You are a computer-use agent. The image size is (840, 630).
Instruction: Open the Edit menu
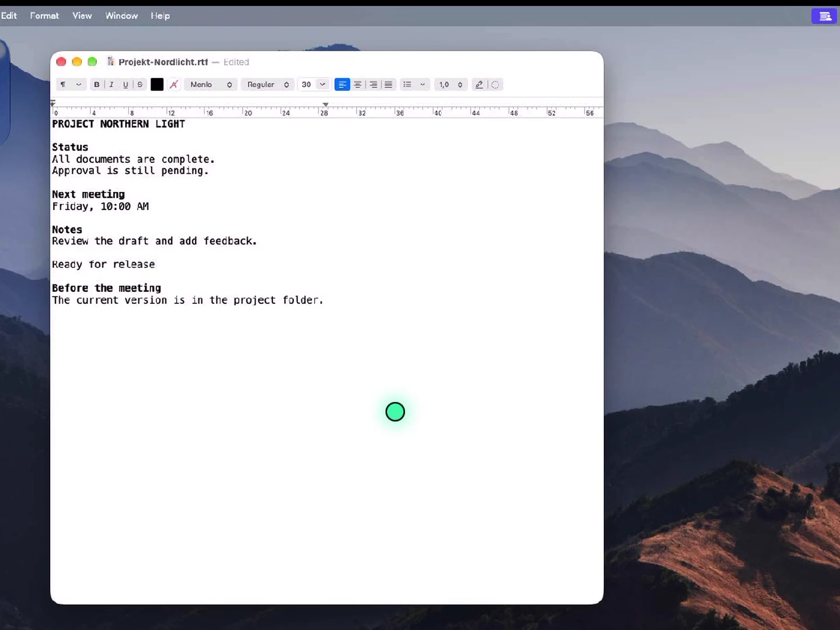tap(9, 16)
